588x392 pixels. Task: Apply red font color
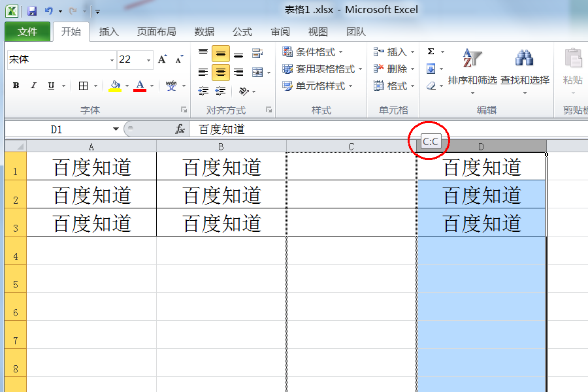click(x=140, y=86)
